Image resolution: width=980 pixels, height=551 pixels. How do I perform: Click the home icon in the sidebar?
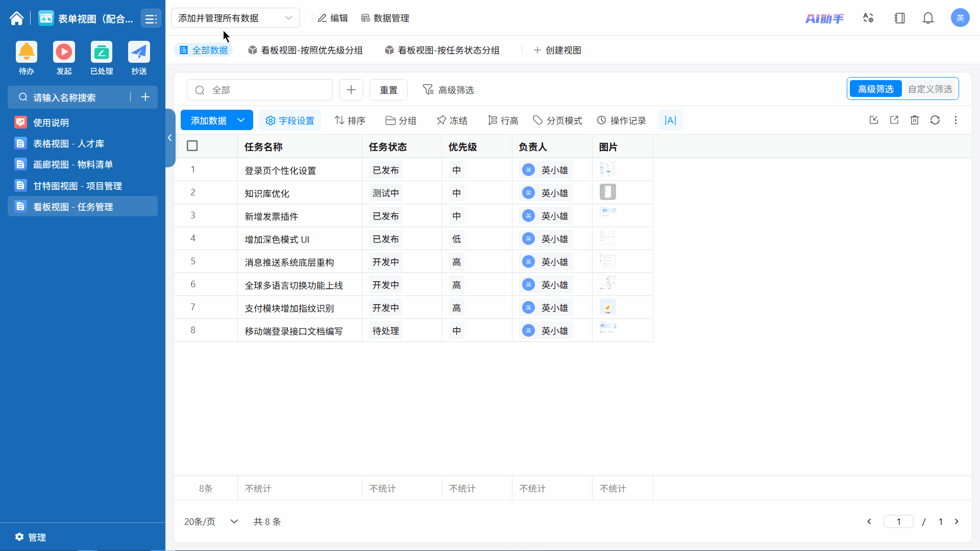click(x=16, y=19)
